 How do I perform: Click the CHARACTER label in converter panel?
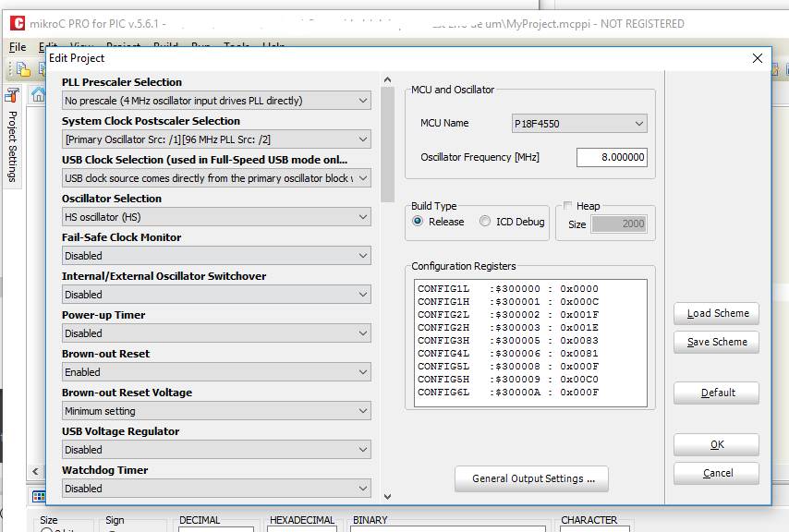(589, 520)
